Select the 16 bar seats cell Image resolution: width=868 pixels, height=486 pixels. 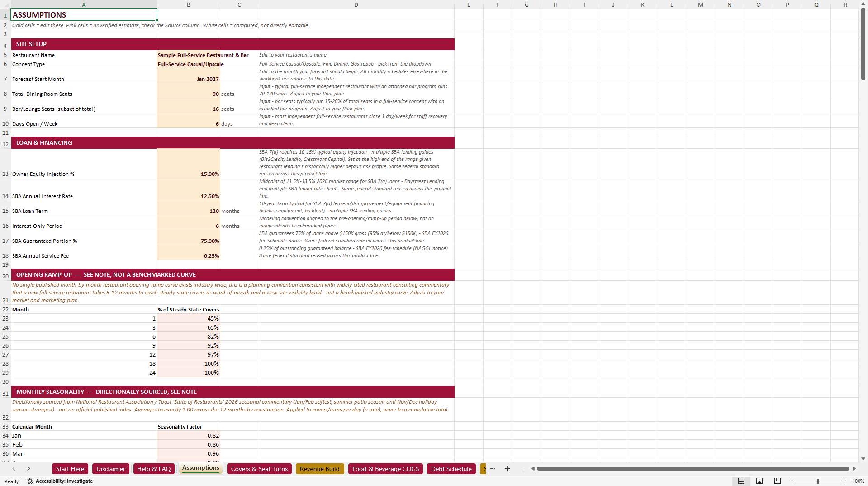click(x=189, y=105)
